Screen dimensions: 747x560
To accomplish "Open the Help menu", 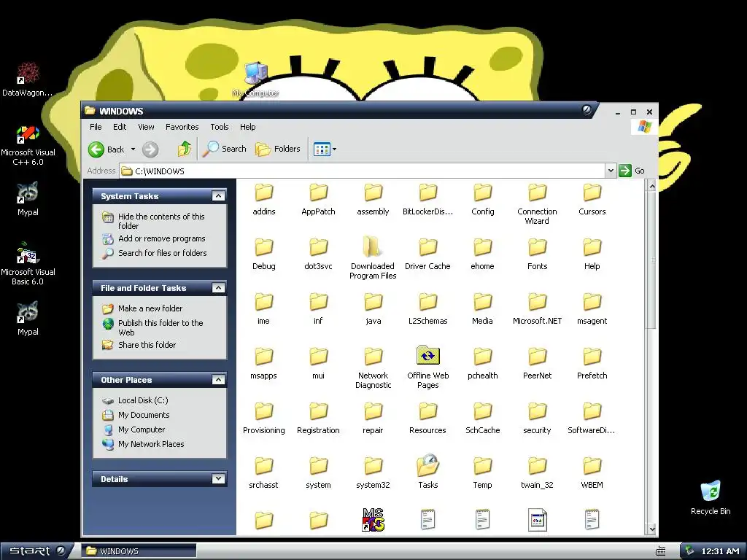I will (248, 127).
